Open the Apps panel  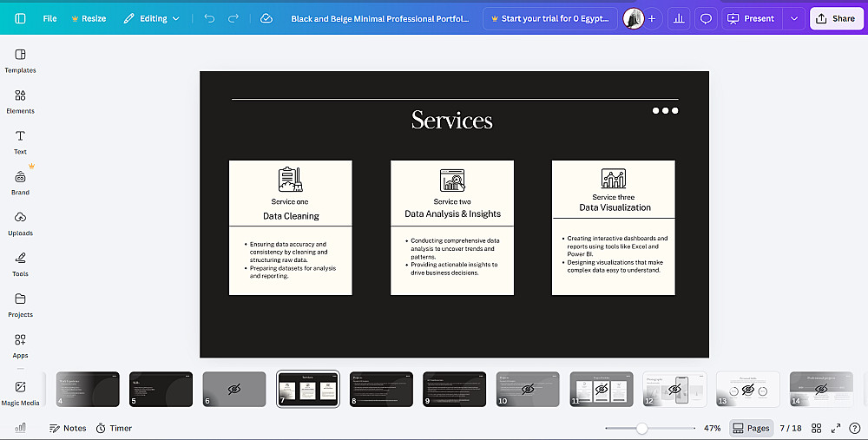coord(21,346)
